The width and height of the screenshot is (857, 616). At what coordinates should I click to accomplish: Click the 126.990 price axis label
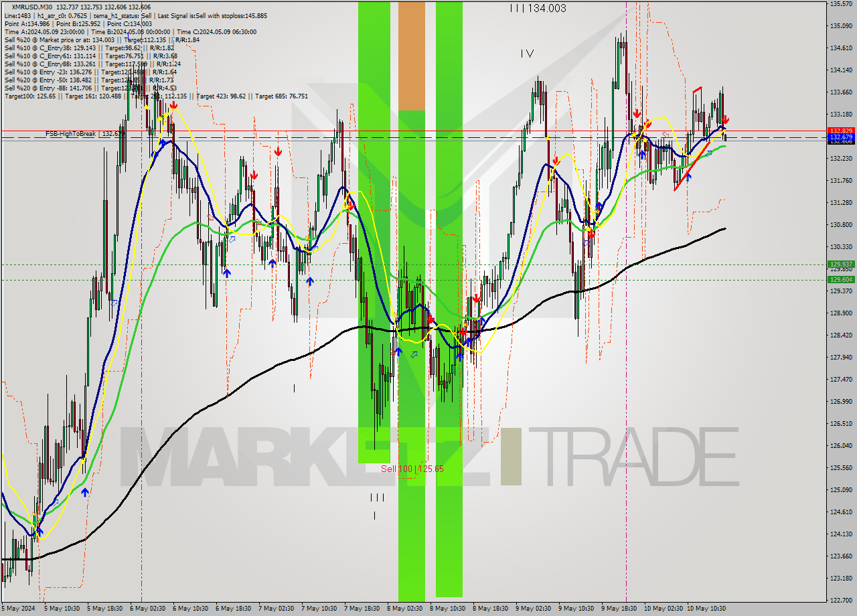[x=840, y=402]
